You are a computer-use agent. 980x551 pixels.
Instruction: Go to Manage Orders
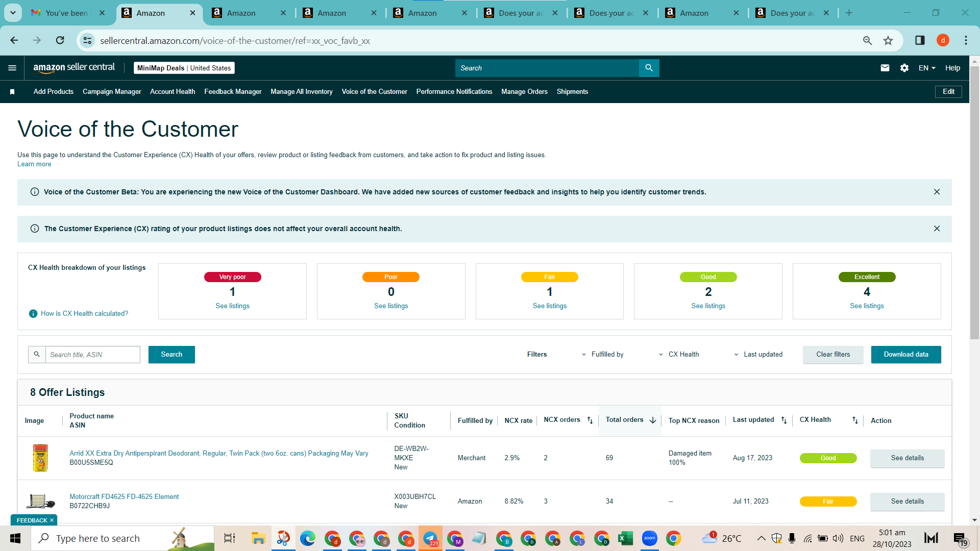(524, 92)
